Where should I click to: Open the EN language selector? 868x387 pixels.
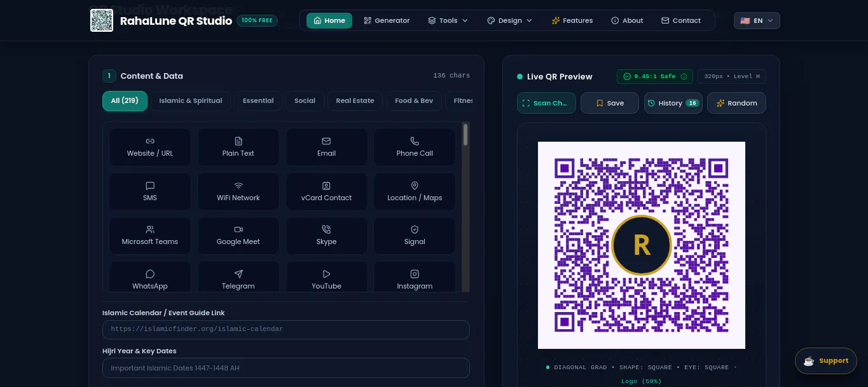click(x=757, y=20)
